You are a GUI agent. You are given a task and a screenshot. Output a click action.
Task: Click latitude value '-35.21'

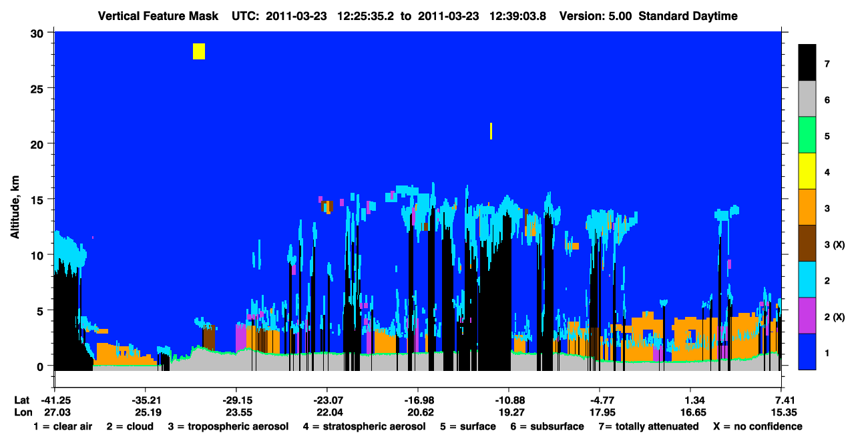click(146, 400)
